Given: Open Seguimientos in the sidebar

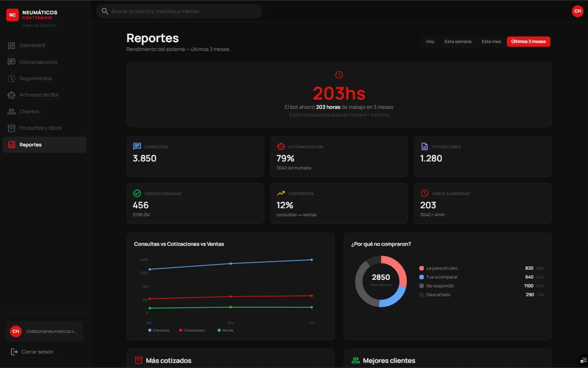Looking at the screenshot, I should point(44,78).
